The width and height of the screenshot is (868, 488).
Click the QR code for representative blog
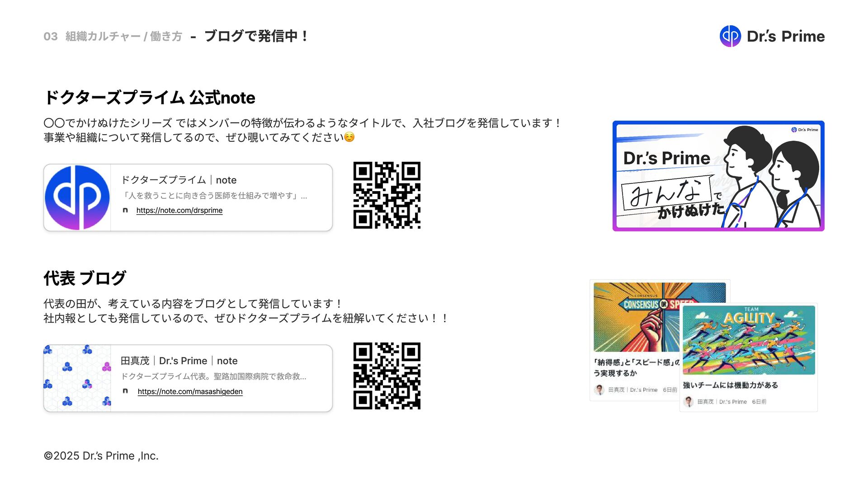point(387,376)
